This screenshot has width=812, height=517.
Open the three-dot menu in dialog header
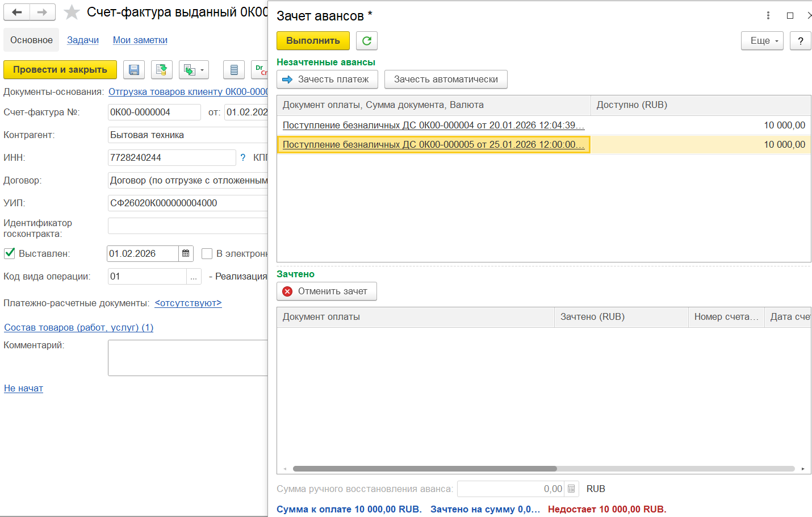[768, 15]
